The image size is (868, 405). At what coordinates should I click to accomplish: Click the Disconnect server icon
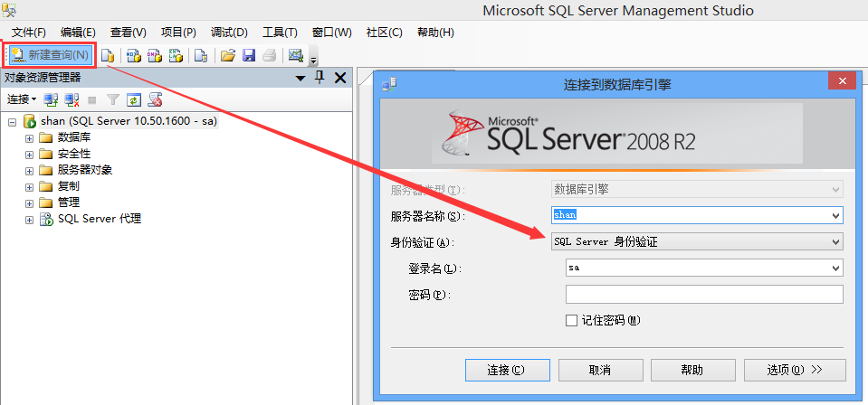(x=72, y=99)
